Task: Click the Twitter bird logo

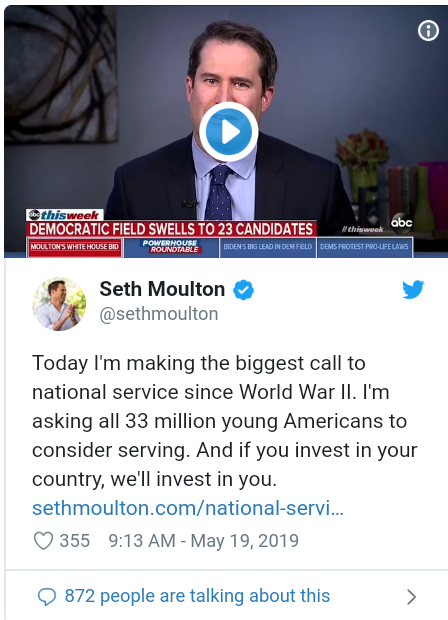Action: point(413,289)
